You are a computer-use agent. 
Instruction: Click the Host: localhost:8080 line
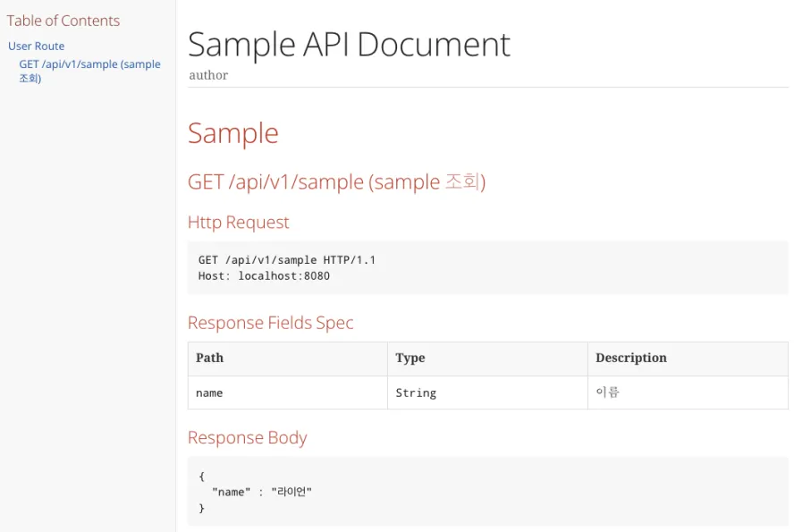pos(264,276)
